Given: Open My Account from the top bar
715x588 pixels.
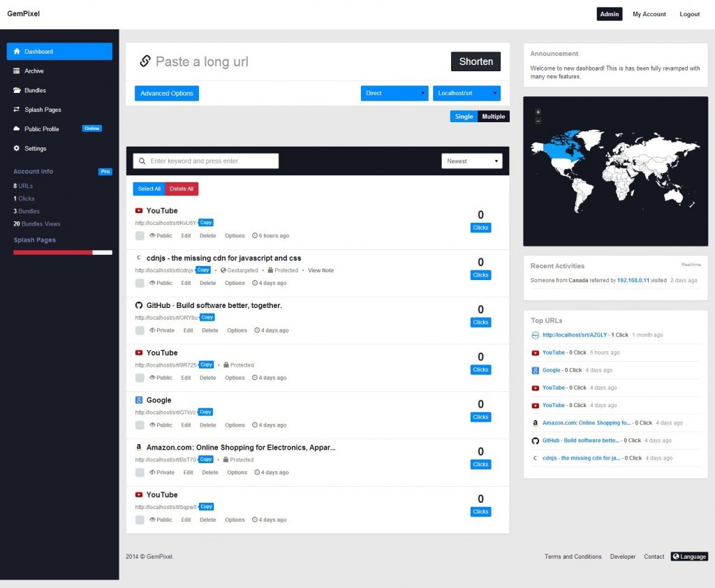Looking at the screenshot, I should [649, 13].
